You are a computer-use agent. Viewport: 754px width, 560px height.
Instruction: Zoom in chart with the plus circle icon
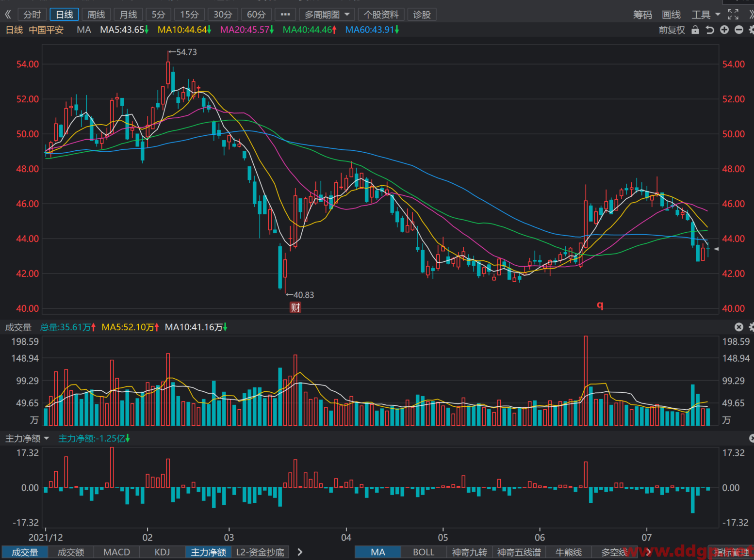[724, 30]
